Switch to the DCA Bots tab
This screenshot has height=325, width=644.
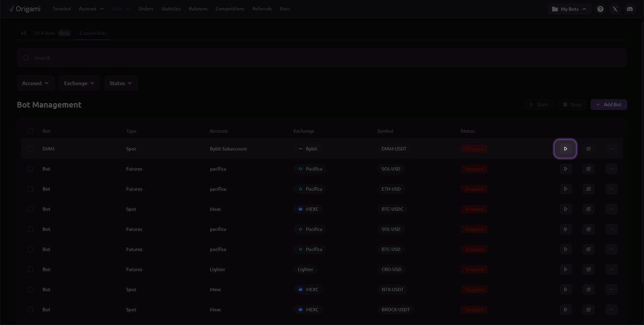point(45,33)
